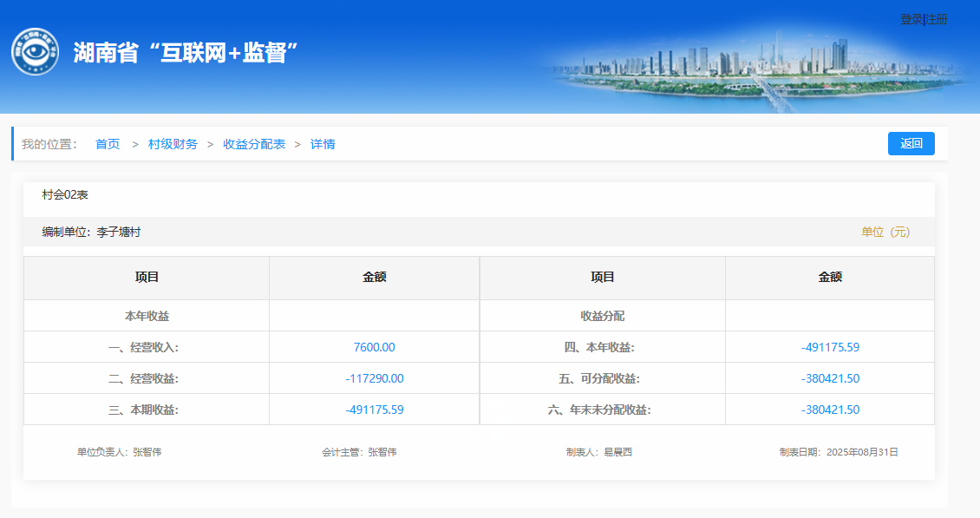Screen dimensions: 980x518
Task: Click the 登录 login link
Action: coord(911,19)
